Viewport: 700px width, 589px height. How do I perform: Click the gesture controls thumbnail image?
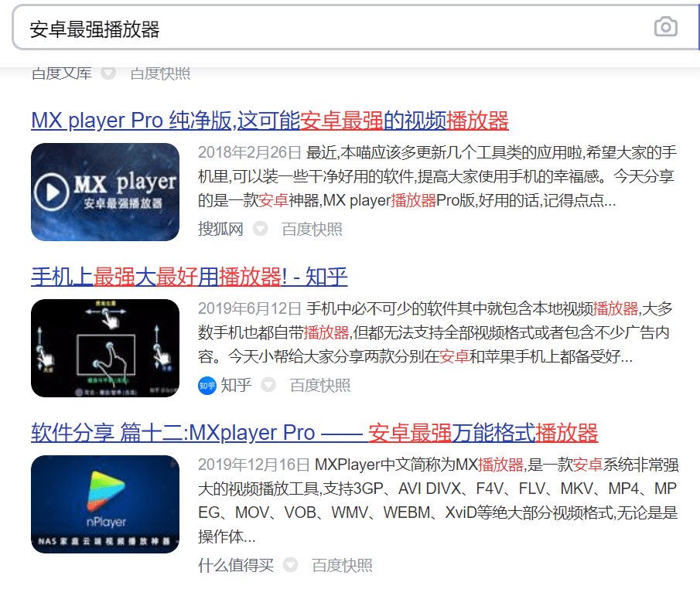[x=105, y=348]
